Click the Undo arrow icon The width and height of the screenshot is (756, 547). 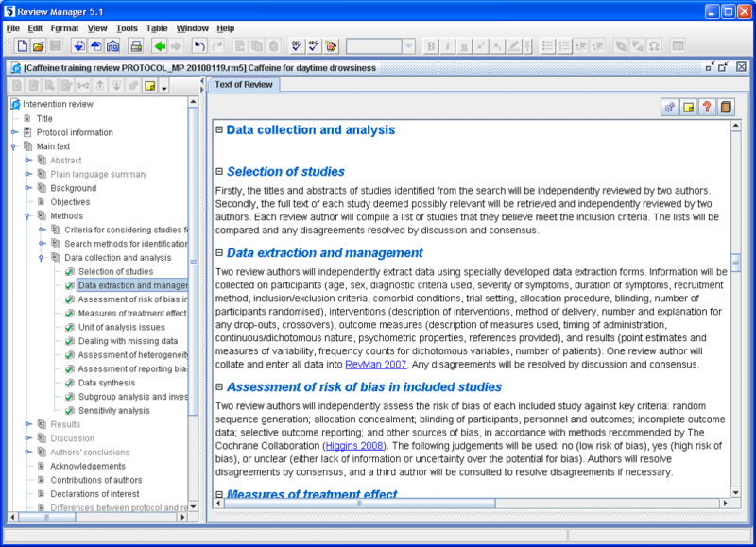[x=198, y=45]
